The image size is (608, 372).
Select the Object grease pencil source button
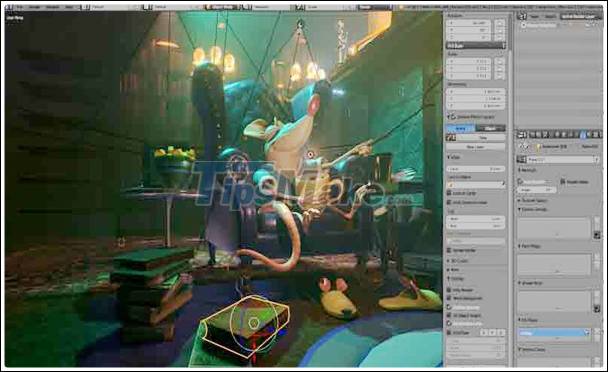click(x=491, y=128)
